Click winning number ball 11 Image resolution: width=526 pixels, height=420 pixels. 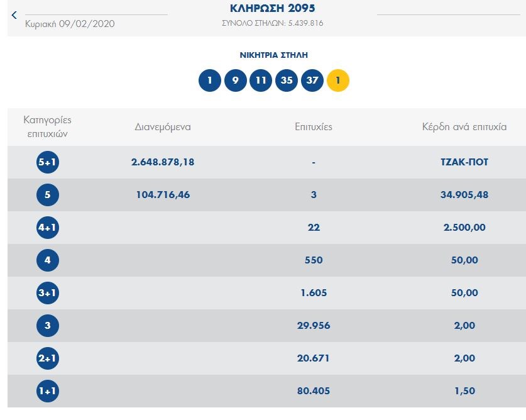(261, 80)
